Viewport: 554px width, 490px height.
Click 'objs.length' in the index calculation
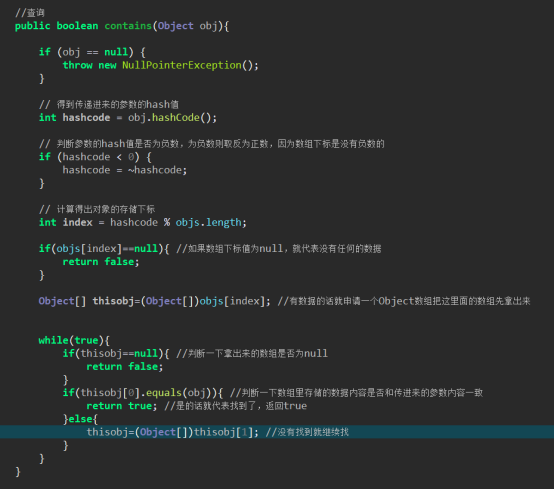(x=208, y=222)
